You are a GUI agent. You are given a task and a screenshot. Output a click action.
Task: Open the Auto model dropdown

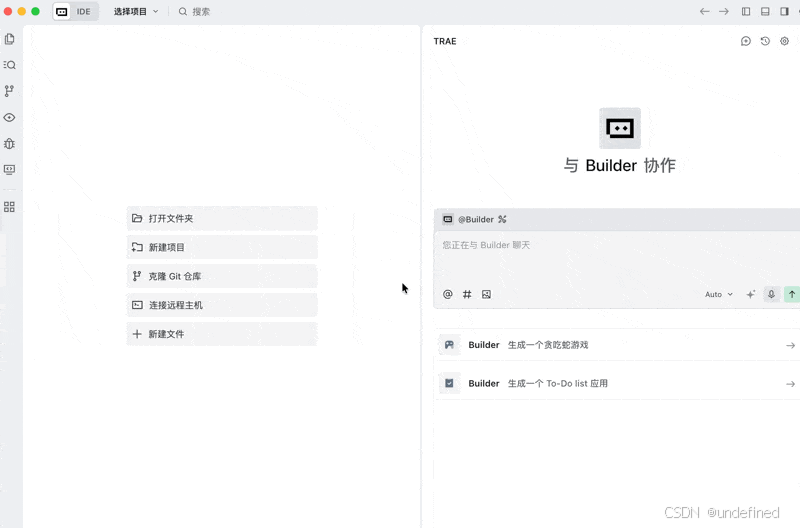point(719,294)
